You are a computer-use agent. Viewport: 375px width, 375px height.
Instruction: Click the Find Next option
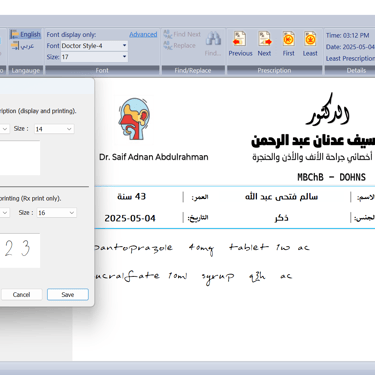click(182, 34)
